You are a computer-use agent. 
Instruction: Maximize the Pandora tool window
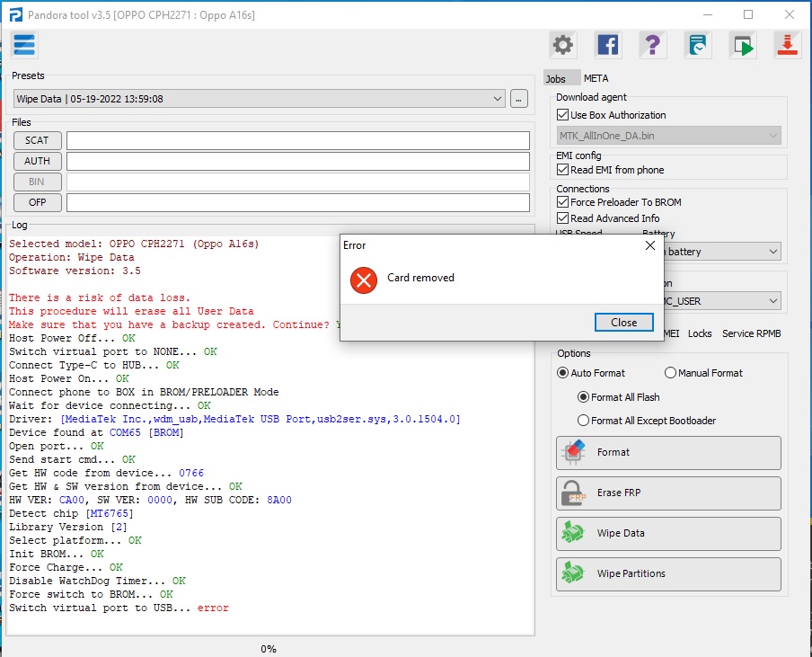[748, 14]
